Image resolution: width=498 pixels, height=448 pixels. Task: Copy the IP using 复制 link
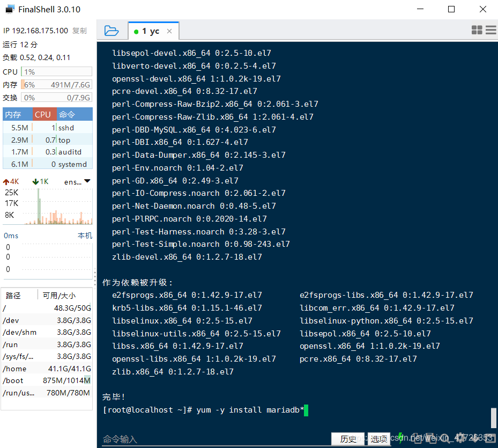point(79,31)
